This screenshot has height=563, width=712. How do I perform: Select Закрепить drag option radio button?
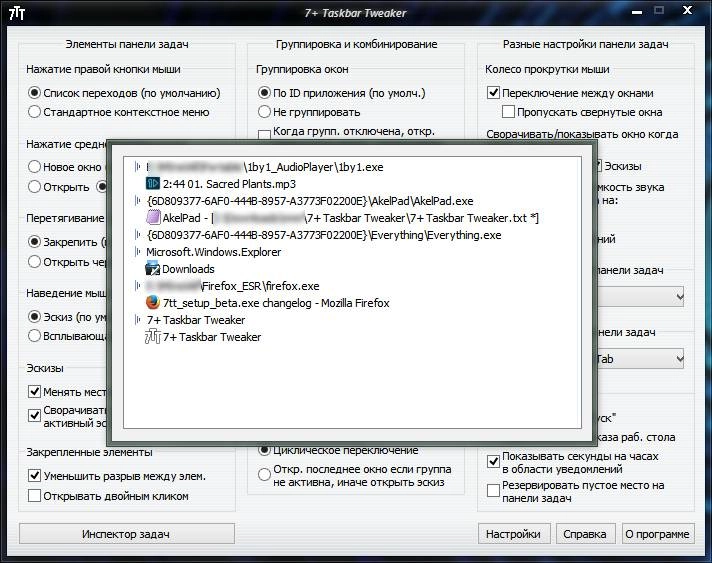(35, 242)
